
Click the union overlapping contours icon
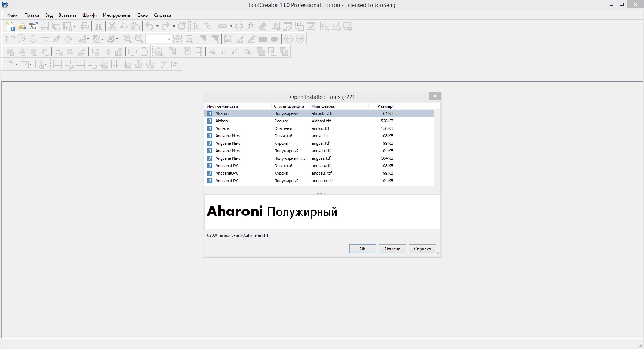[260, 52]
